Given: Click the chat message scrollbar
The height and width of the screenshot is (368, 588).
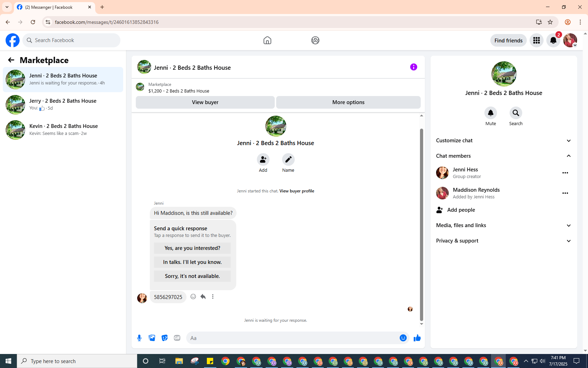Looking at the screenshot, I should [x=421, y=224].
